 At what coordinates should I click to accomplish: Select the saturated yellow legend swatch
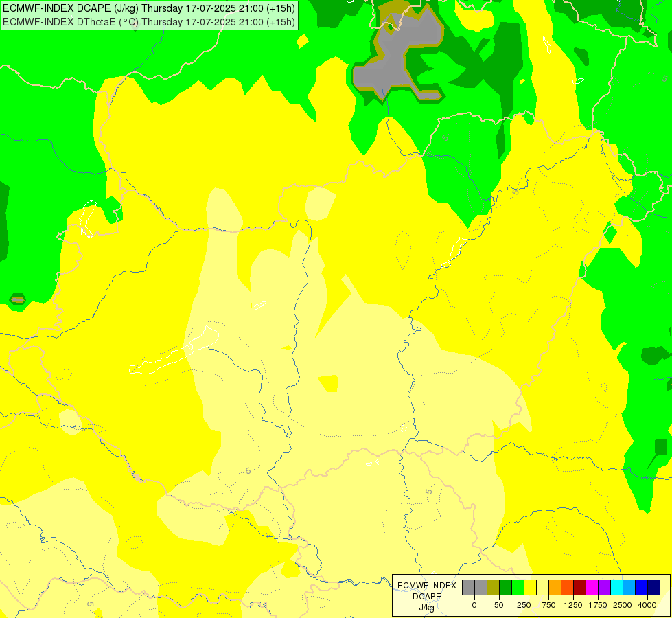pos(530,587)
